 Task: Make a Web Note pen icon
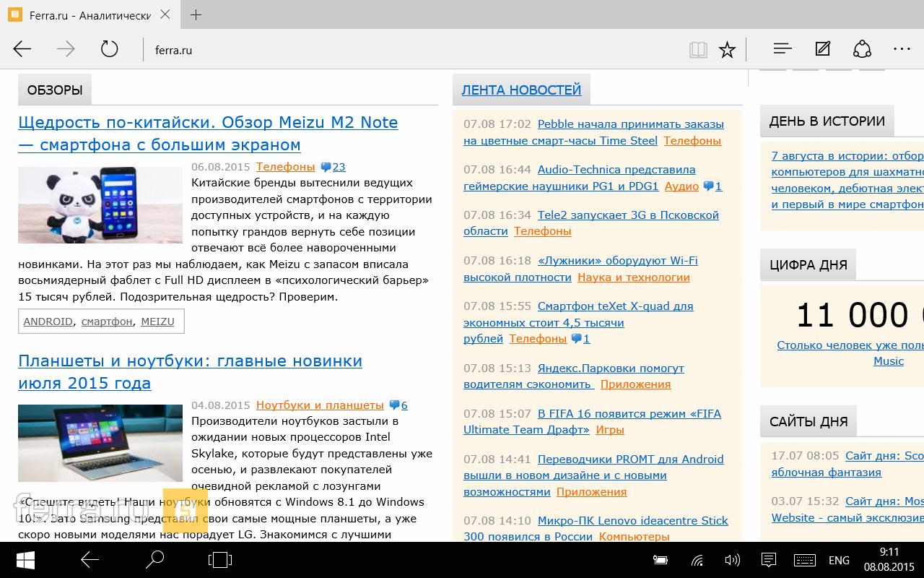(822, 49)
